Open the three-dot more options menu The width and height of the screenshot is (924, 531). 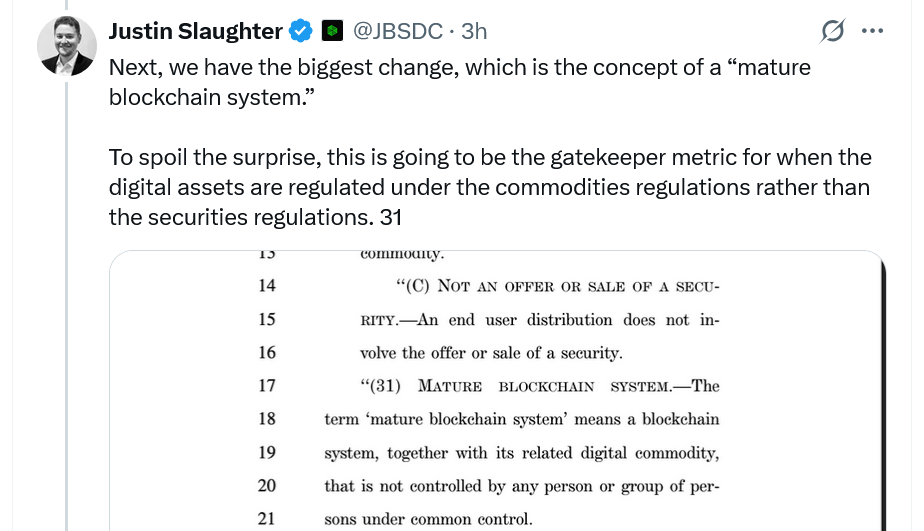point(872,31)
